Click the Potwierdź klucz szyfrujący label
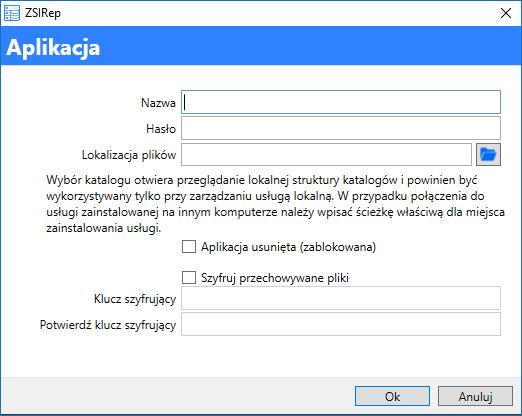This screenshot has width=522, height=416. 108,325
